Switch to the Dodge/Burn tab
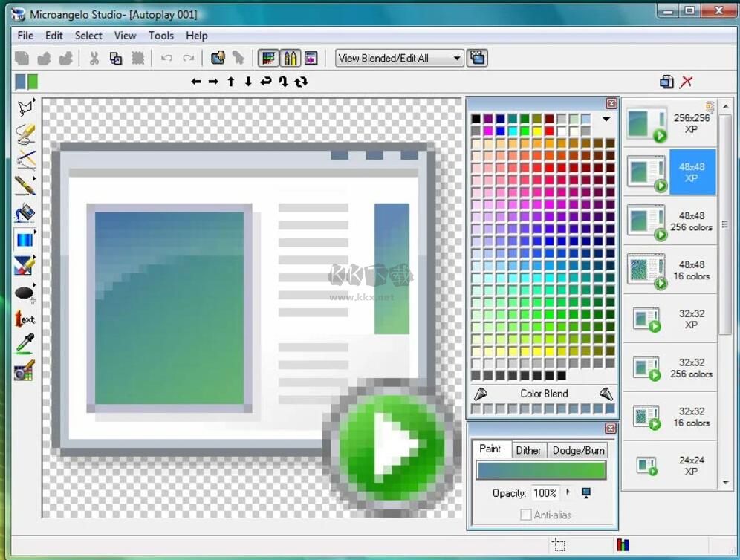Image resolution: width=740 pixels, height=560 pixels. click(x=579, y=450)
